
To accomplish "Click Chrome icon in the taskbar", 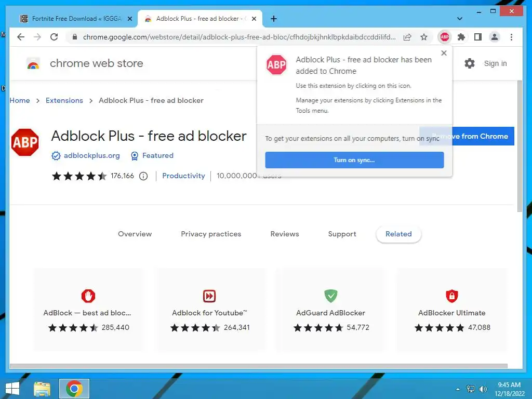I will click(74, 389).
